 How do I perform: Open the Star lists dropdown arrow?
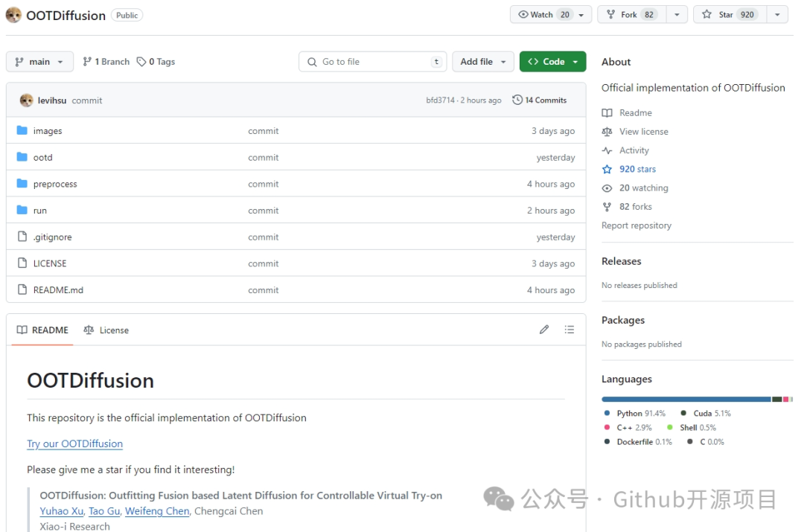777,15
